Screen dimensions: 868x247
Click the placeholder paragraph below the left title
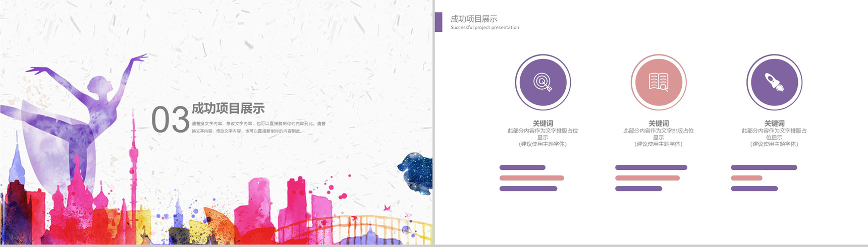click(x=258, y=127)
